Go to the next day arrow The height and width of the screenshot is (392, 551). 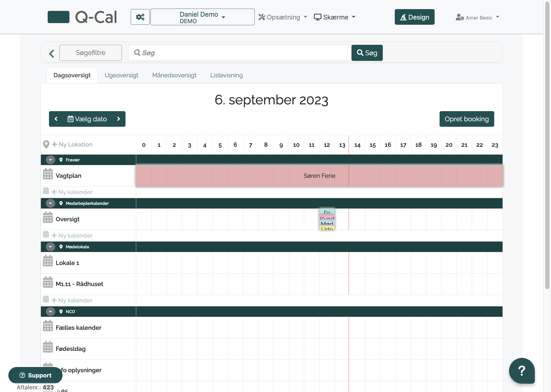pyautogui.click(x=118, y=119)
